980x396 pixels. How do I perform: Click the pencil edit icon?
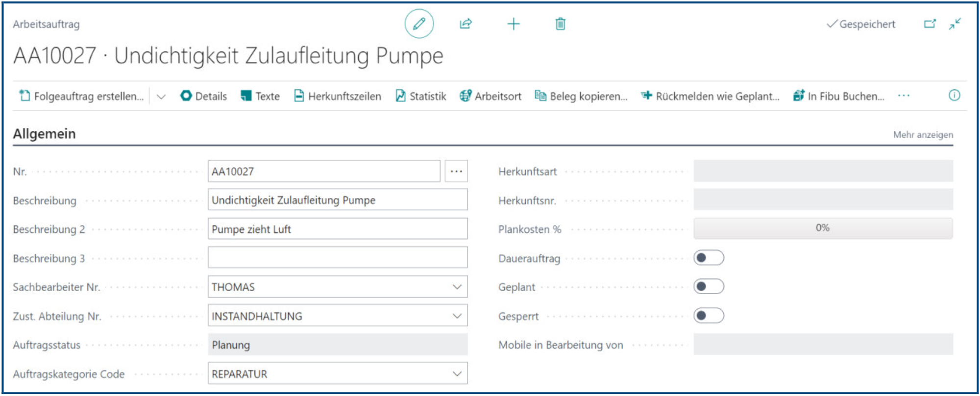pos(419,24)
